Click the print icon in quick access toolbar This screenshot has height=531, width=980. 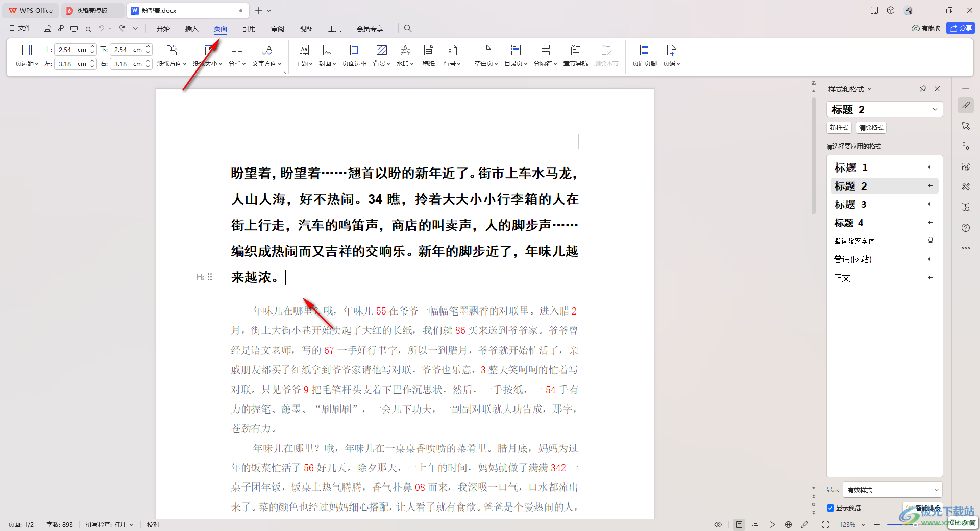coord(74,28)
